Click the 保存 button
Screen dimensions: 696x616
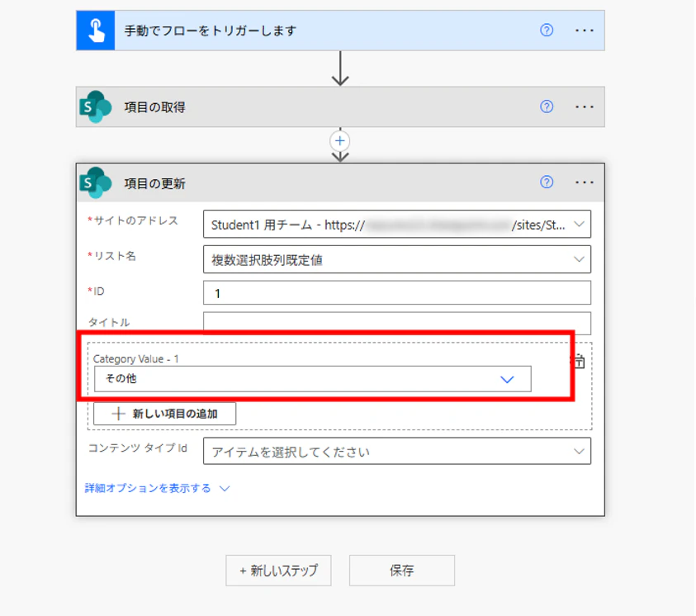click(402, 571)
